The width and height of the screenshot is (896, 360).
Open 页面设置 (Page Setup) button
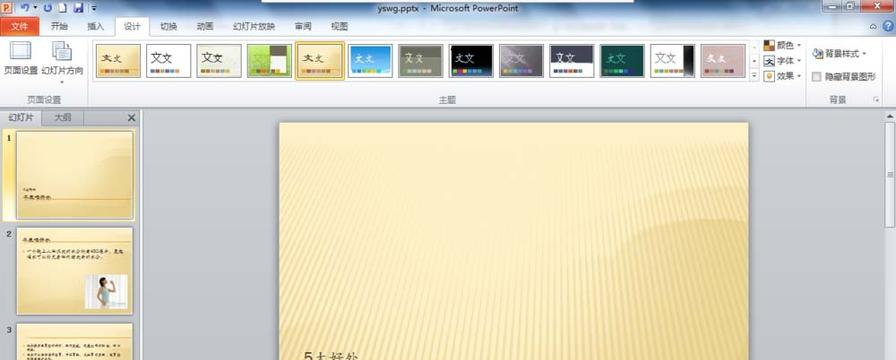(x=21, y=59)
